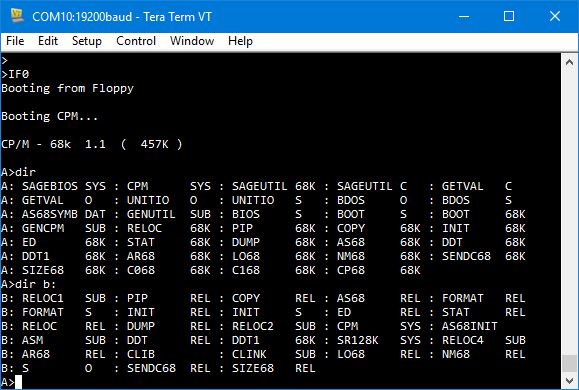Click the CP68 file name
Viewport: 579px width, 390px height.
351,270
